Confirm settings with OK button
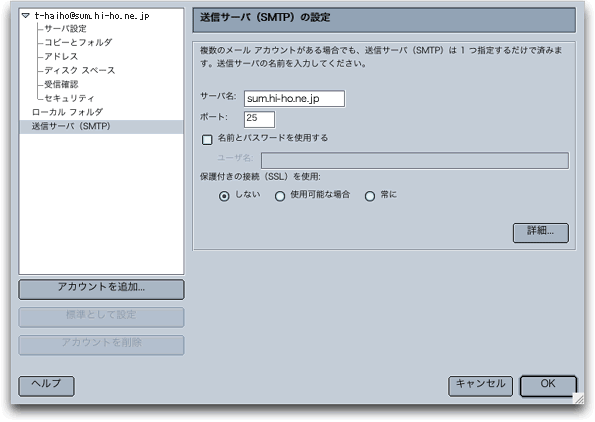The height and width of the screenshot is (422, 595). tap(548, 386)
